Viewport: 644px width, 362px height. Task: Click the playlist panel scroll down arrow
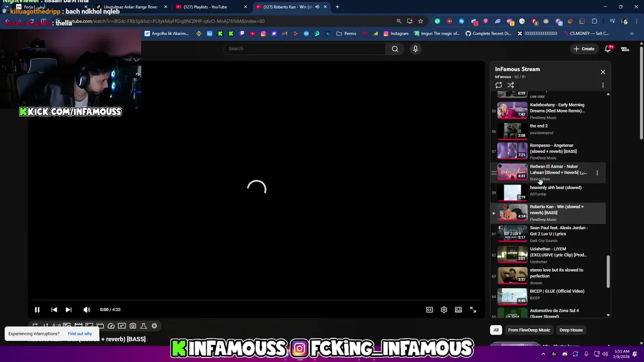coord(608,315)
